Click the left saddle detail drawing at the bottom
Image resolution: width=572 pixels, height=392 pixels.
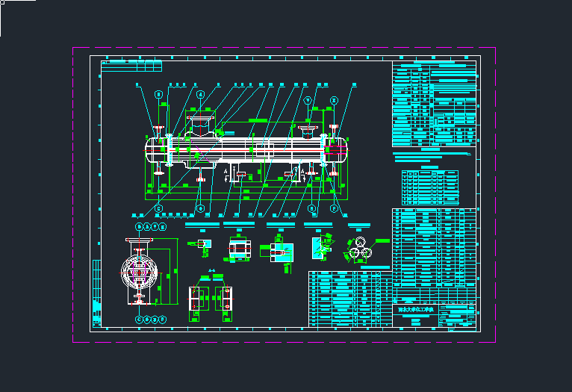tap(196, 298)
